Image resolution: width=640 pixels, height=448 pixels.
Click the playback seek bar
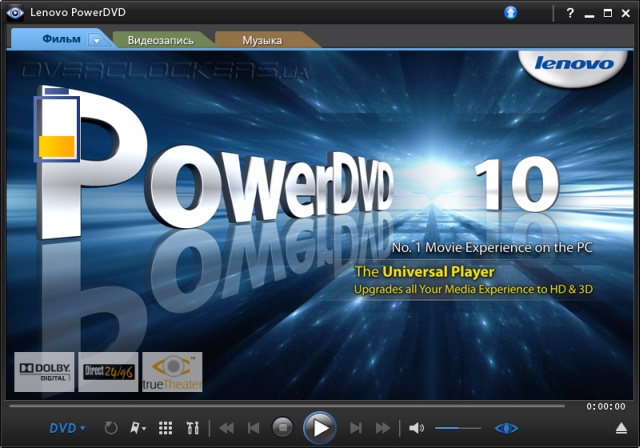[287, 406]
